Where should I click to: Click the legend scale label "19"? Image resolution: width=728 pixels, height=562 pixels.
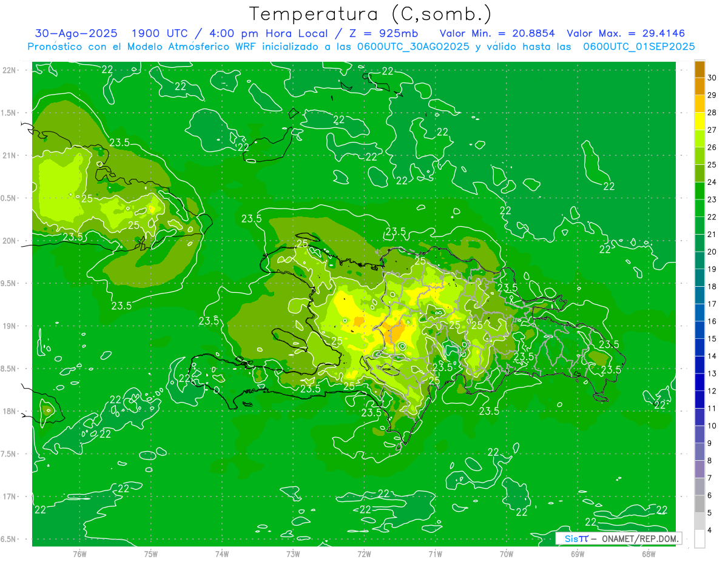point(712,269)
